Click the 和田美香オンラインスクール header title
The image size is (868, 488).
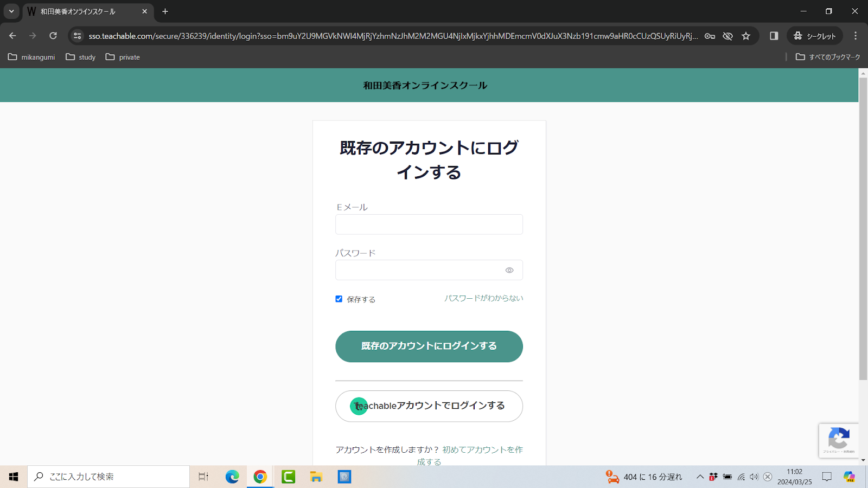(425, 85)
